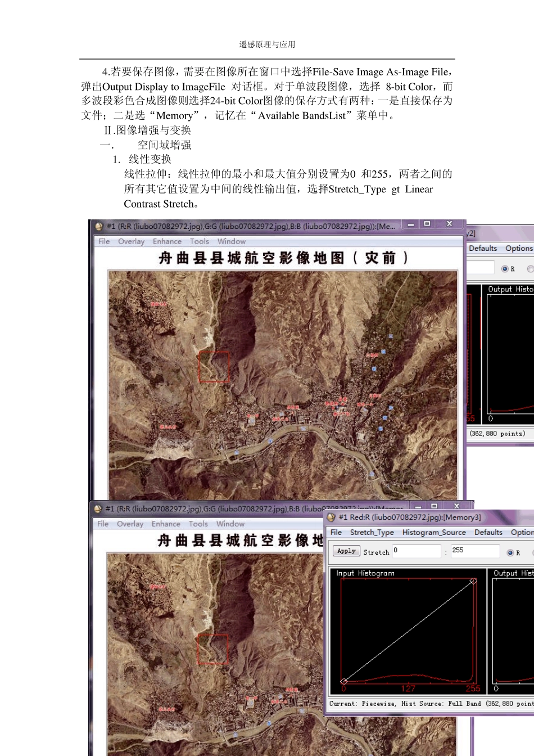Open the Overlay menu in the top image window

131,241
